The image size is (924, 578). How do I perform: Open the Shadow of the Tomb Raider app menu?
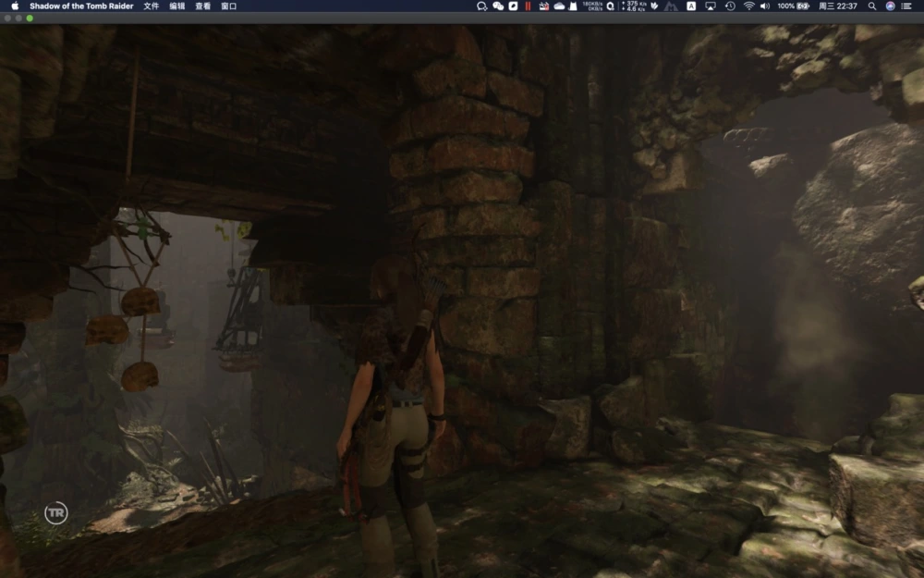81,6
